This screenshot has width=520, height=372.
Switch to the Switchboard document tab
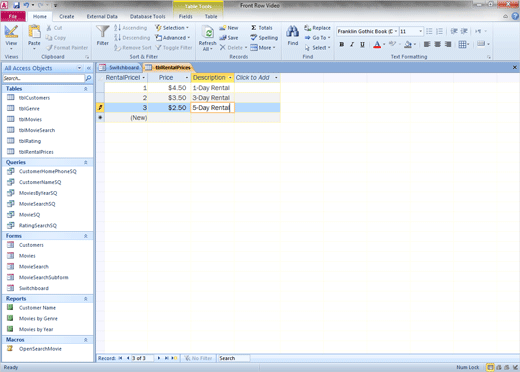120,68
